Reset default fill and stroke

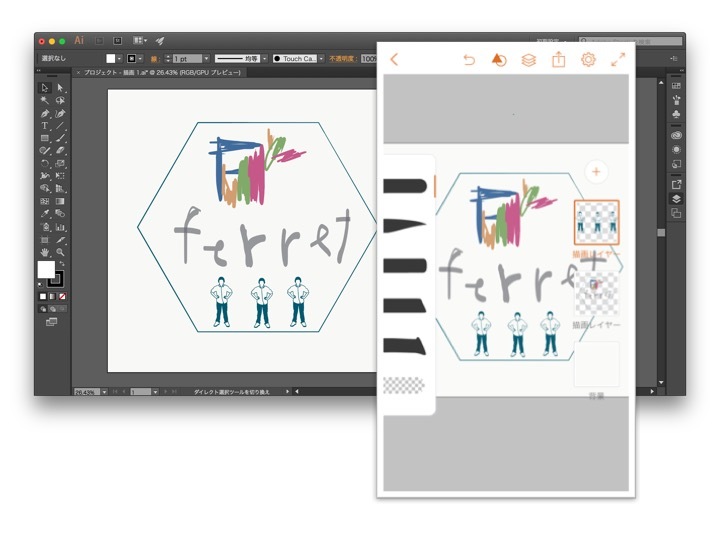pos(40,285)
